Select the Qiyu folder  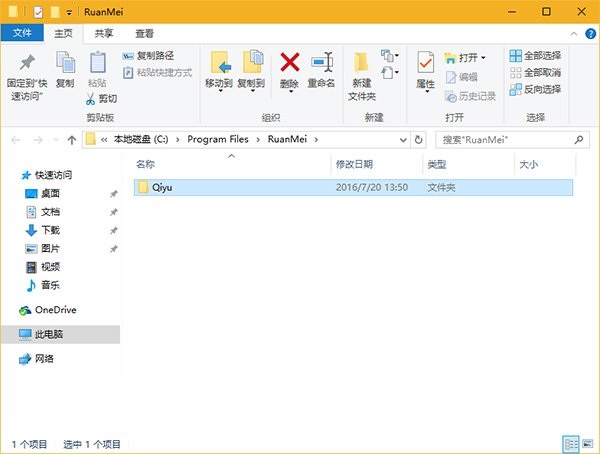point(353,188)
